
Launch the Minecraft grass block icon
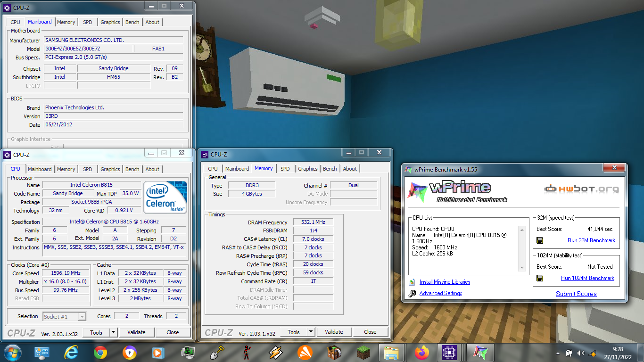coord(363,353)
